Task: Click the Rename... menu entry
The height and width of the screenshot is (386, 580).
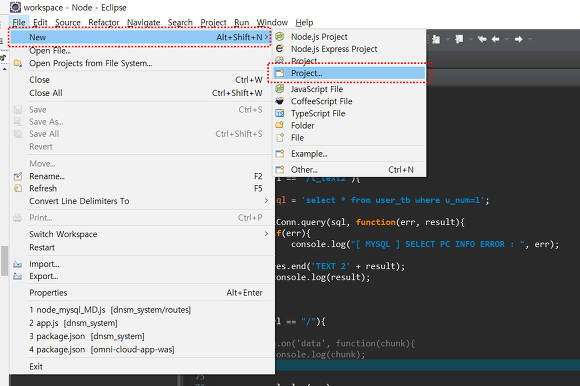Action: 141,176
